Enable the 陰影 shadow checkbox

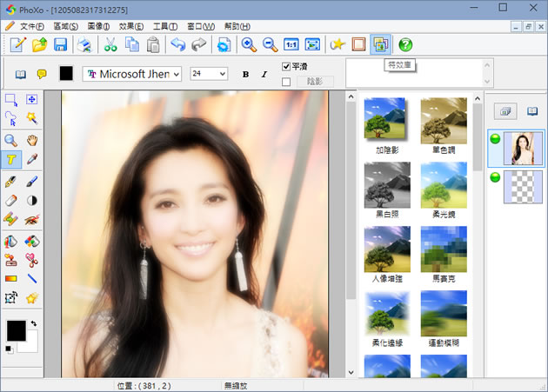point(286,82)
